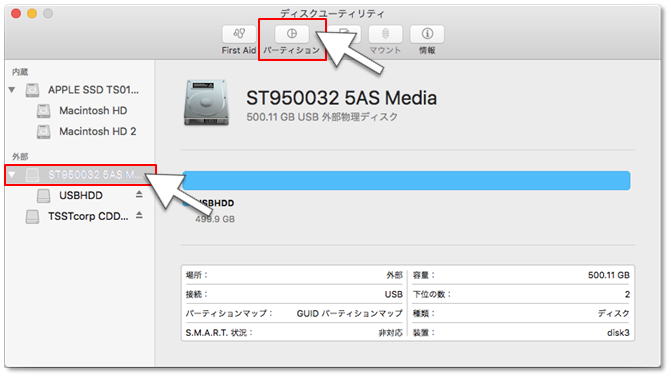Close the Disk Utility window
This screenshot has height=378, width=671.
pyautogui.click(x=16, y=14)
